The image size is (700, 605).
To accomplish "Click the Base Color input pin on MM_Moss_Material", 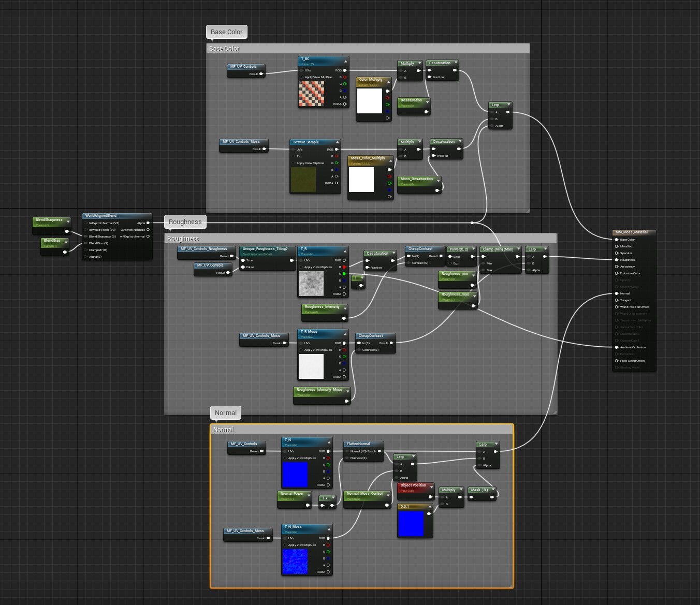I will point(616,240).
